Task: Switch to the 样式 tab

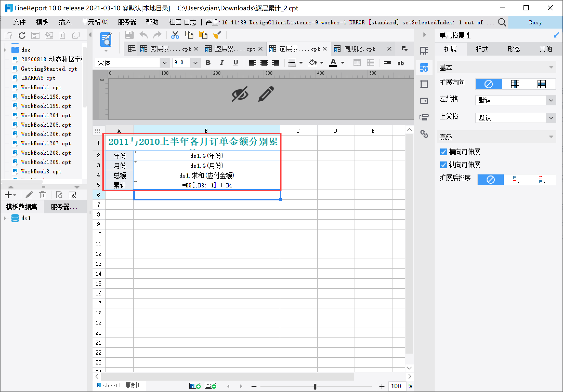Action: (482, 49)
